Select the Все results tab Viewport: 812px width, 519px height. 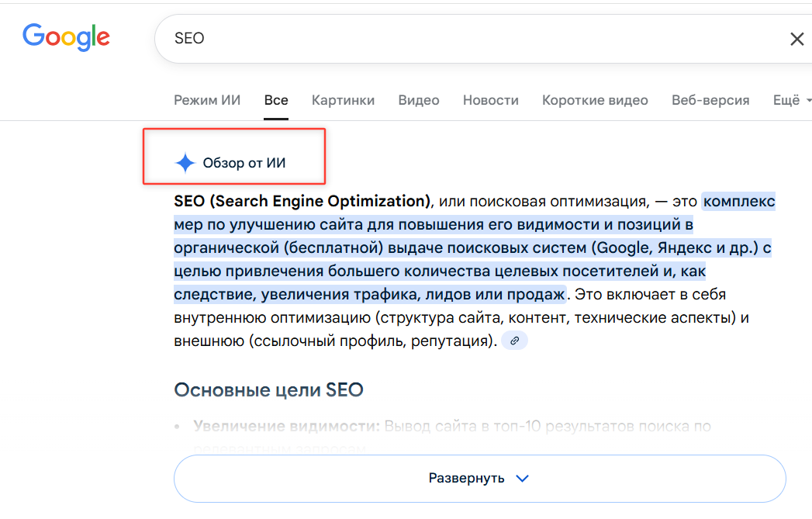coord(276,100)
